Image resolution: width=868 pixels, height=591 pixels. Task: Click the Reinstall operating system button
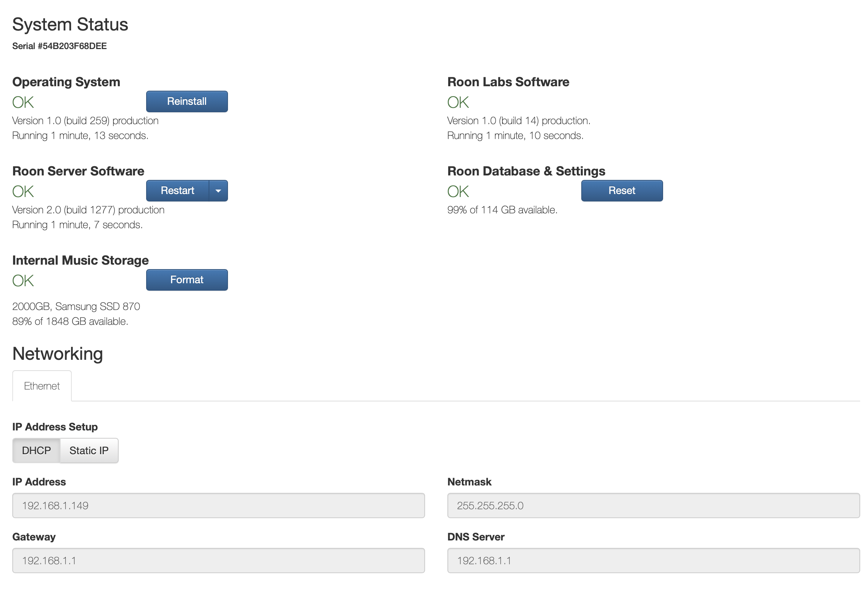tap(186, 101)
